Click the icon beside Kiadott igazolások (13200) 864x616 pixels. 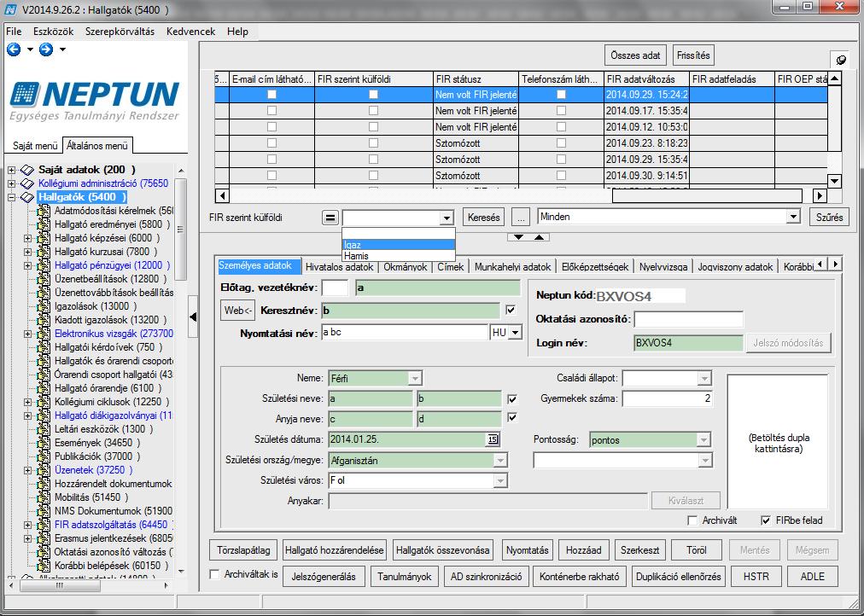(44, 320)
